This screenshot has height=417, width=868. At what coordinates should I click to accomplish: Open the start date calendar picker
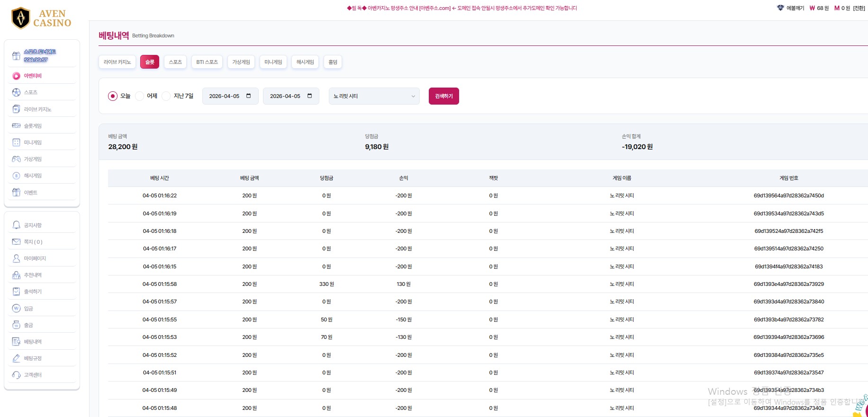pos(249,96)
